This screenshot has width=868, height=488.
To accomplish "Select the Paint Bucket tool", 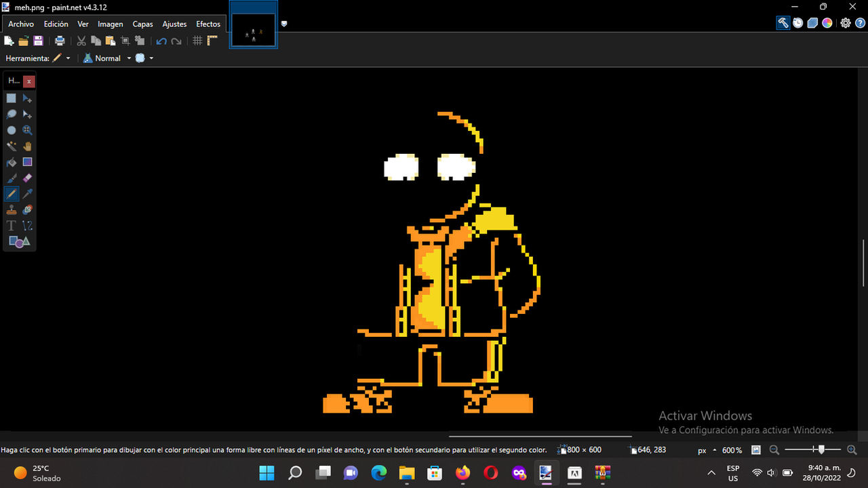I will pyautogui.click(x=12, y=162).
